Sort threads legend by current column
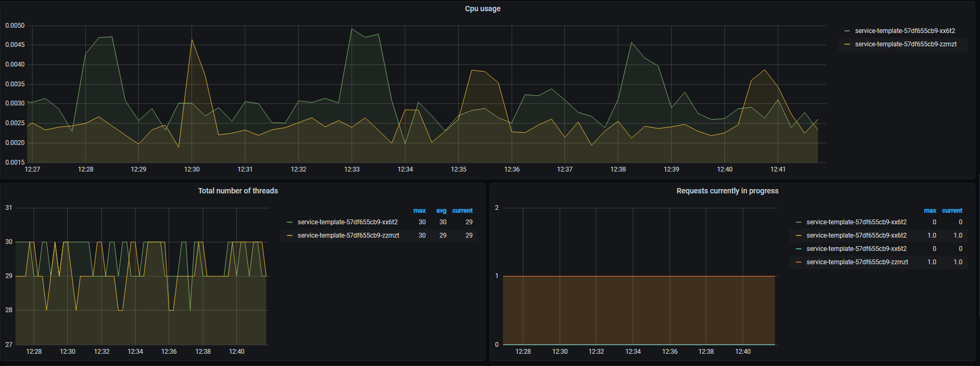This screenshot has height=366, width=980. (463, 211)
